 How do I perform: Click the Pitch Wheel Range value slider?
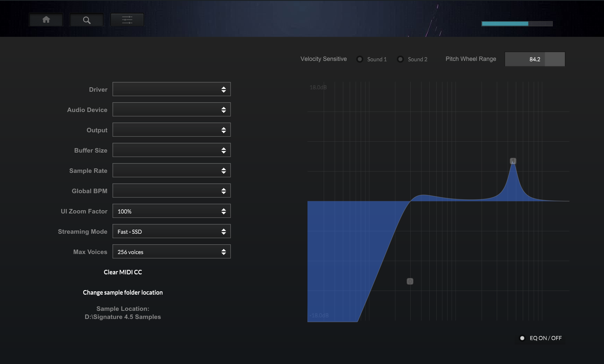coord(535,59)
